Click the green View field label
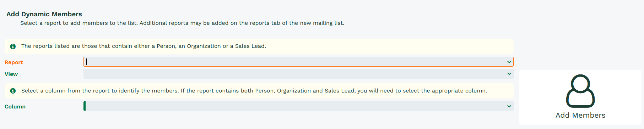The width and height of the screenshot is (644, 129). click(11, 74)
